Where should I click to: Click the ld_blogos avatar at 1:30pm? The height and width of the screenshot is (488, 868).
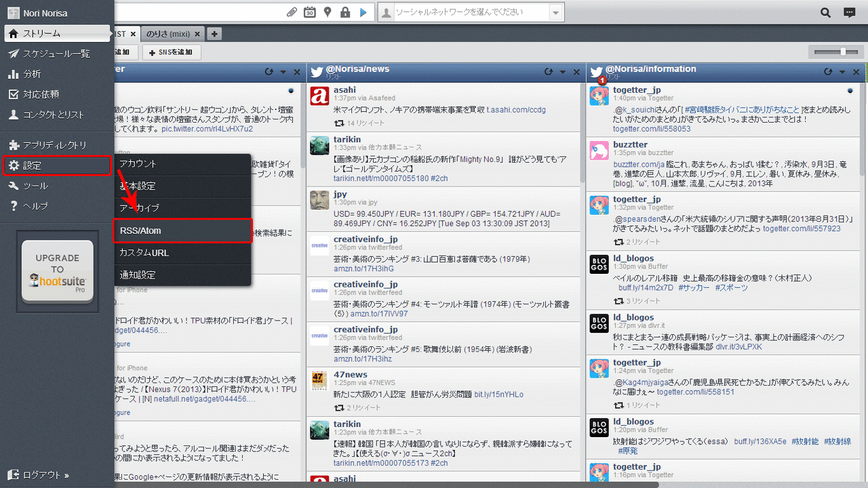click(x=599, y=264)
